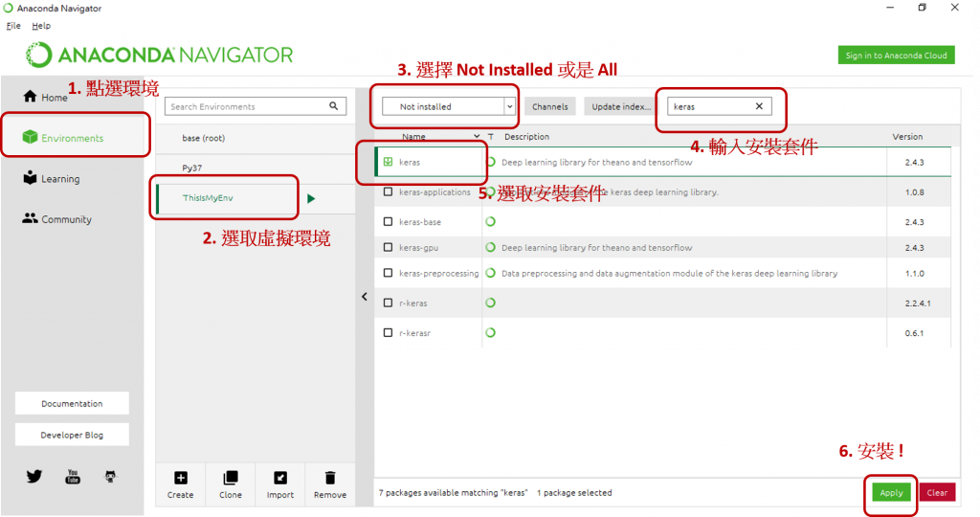Sort packages by Name column header

tap(413, 136)
